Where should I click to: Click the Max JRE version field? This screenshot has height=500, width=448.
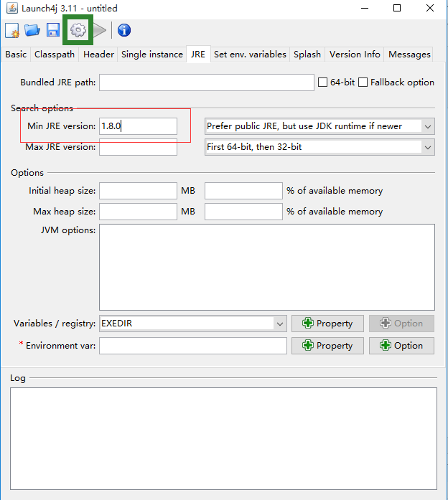point(138,147)
